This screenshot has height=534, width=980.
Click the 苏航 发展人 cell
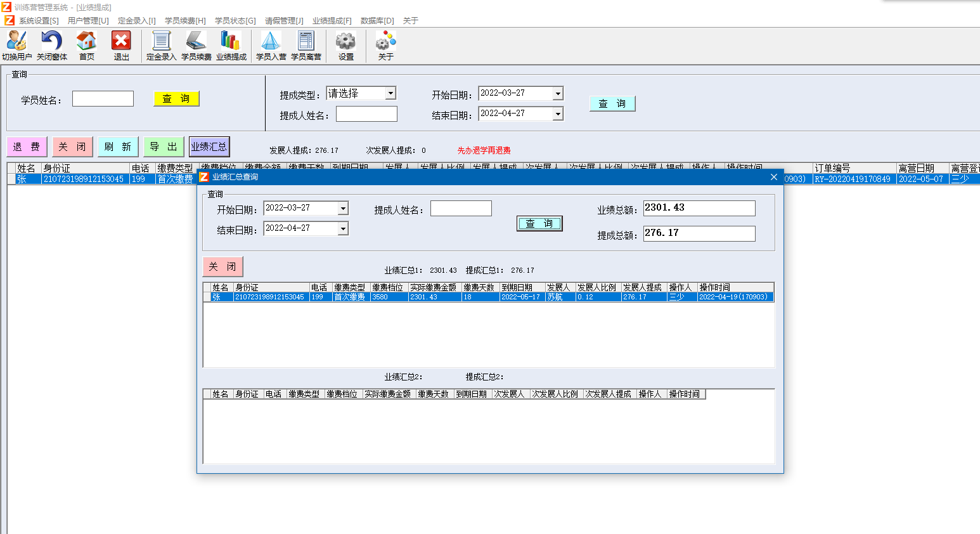(x=560, y=297)
